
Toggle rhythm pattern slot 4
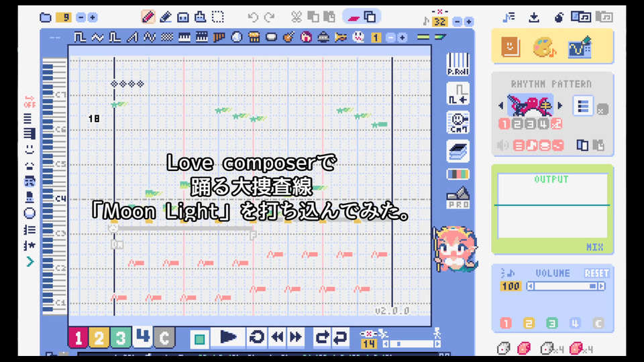coord(543,123)
